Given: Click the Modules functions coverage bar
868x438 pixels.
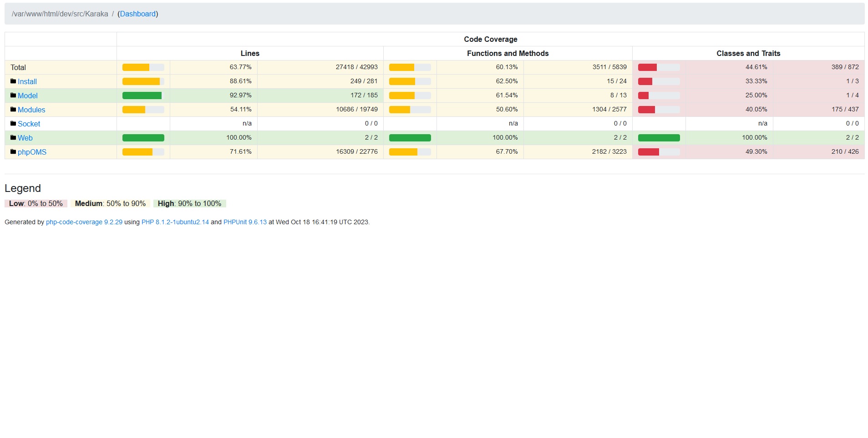Looking at the screenshot, I should pyautogui.click(x=410, y=110).
